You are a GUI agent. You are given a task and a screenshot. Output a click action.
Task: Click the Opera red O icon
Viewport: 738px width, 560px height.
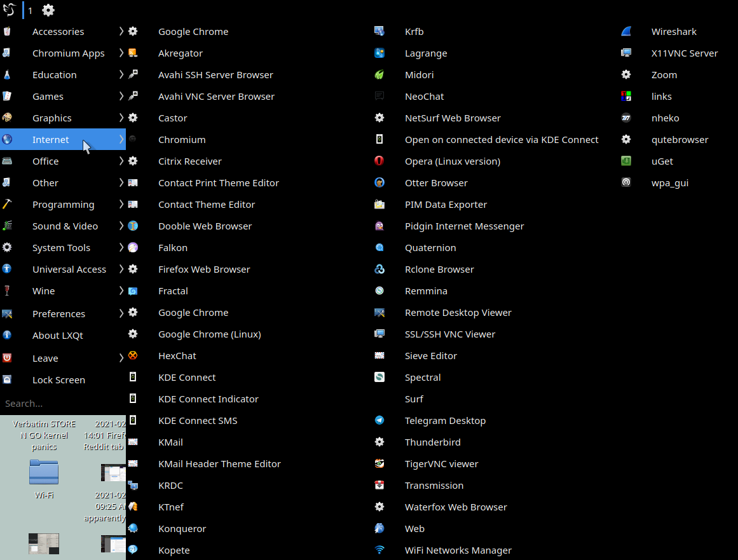coord(379,161)
